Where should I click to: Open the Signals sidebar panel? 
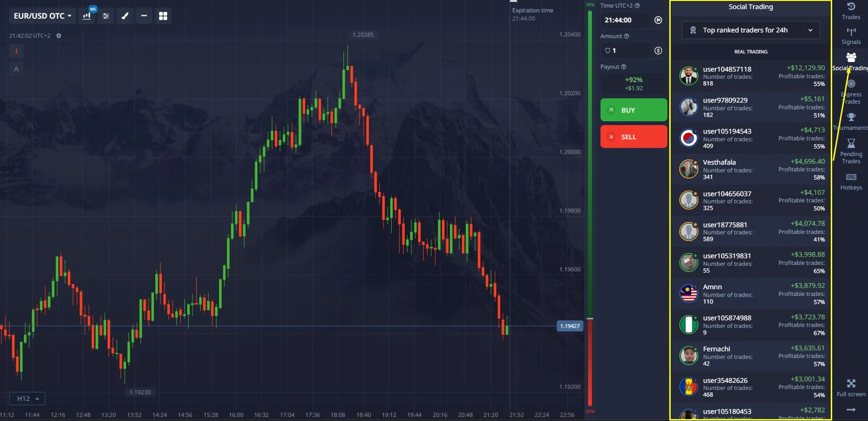[851, 36]
